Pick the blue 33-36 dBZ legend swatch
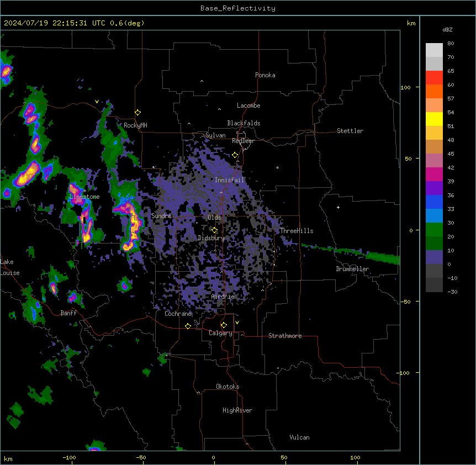Image resolution: width=476 pixels, height=465 pixels. (434, 202)
